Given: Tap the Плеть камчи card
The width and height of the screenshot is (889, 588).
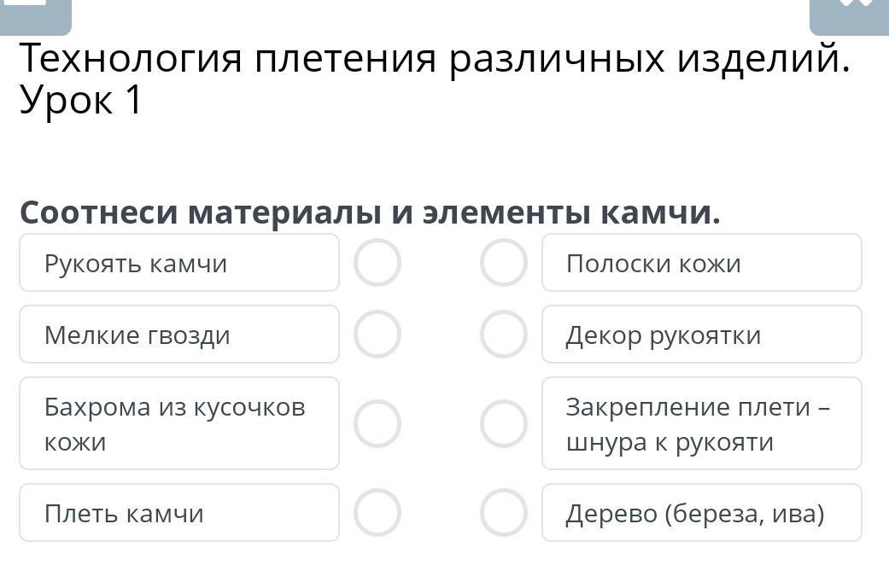Looking at the screenshot, I should pos(179,512).
